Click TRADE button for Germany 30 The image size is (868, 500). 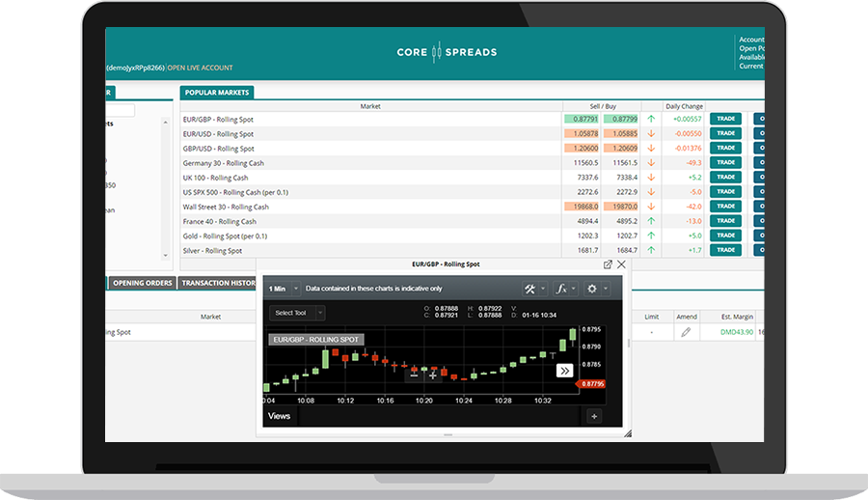[x=725, y=162]
